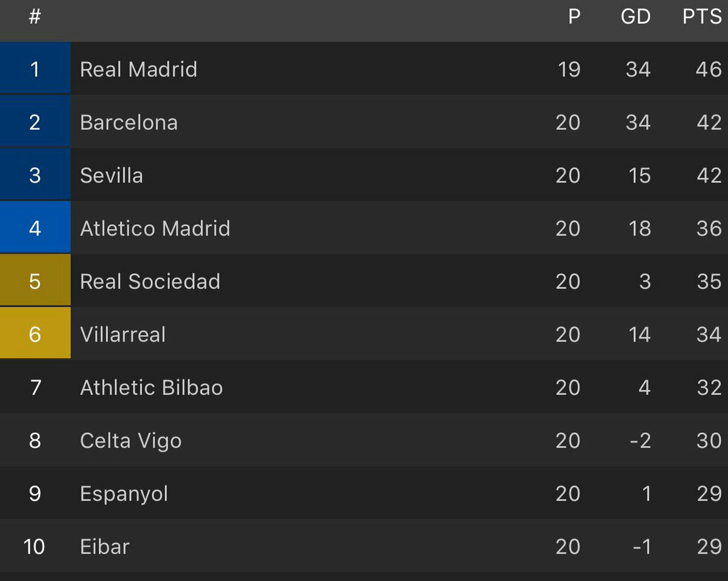Select Celta Vigo team name
The width and height of the screenshot is (728, 581).
click(x=130, y=441)
